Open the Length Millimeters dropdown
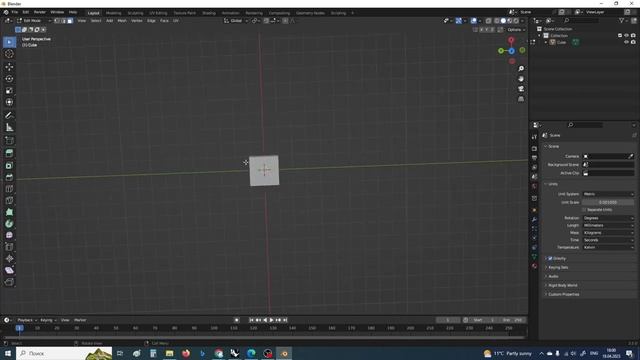The width and height of the screenshot is (640, 360). coord(608,226)
